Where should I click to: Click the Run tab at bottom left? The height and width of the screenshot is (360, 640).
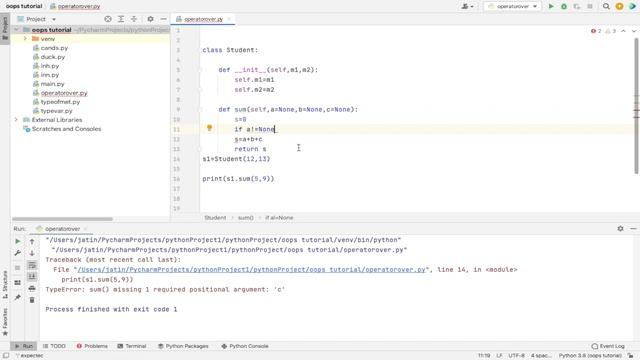click(24, 346)
